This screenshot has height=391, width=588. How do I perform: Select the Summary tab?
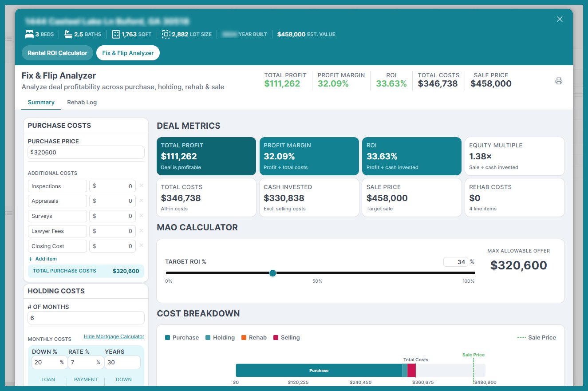click(40, 102)
